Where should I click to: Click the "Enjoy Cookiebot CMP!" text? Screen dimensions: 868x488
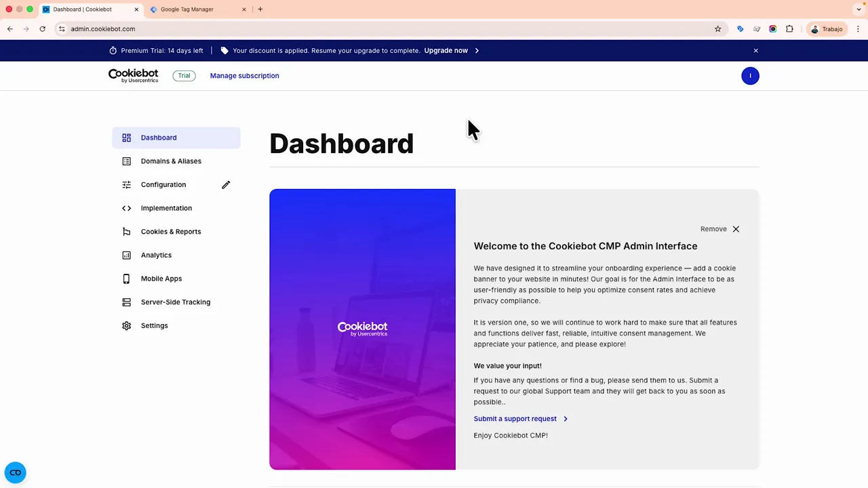[511, 436]
